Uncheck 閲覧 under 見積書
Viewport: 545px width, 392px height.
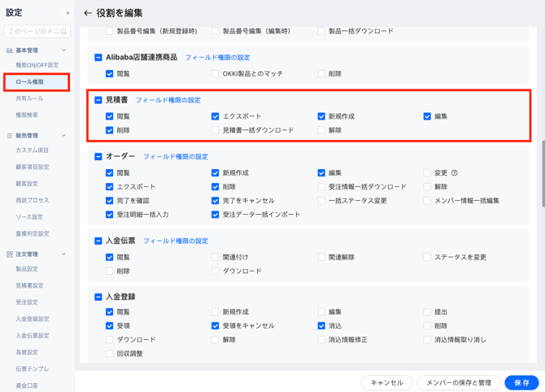point(110,116)
